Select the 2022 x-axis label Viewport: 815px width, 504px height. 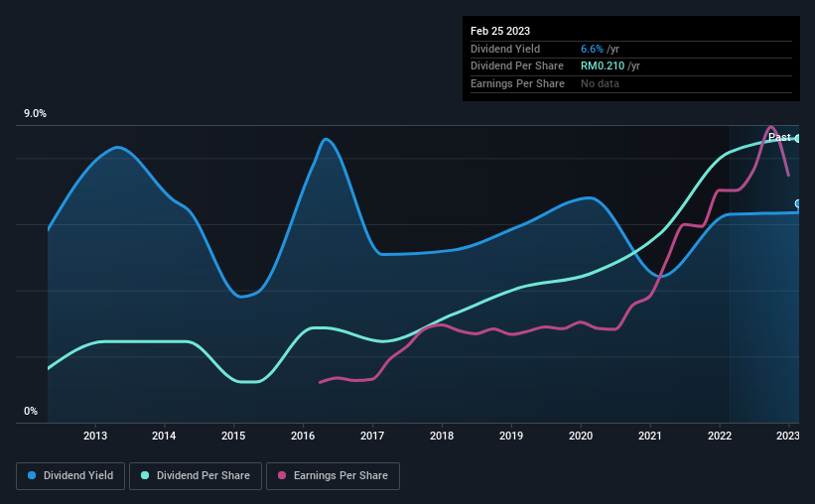point(720,436)
